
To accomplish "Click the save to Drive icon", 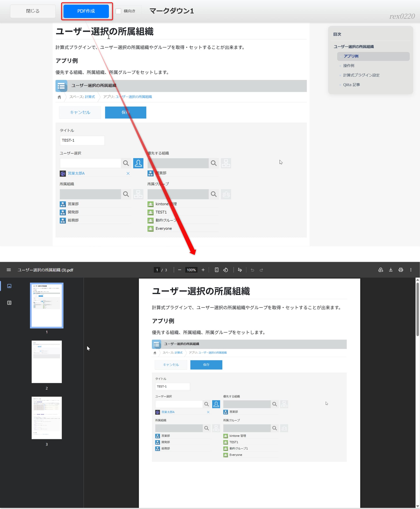I will [x=381, y=270].
